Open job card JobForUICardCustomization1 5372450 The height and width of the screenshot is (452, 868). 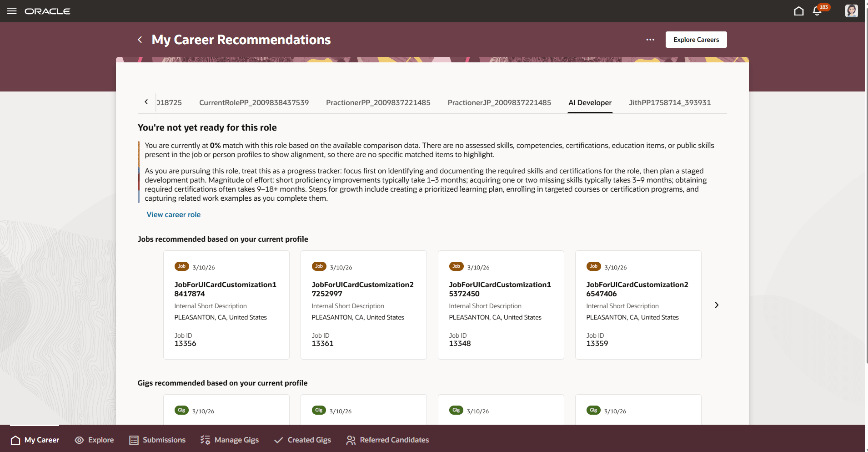click(x=501, y=305)
